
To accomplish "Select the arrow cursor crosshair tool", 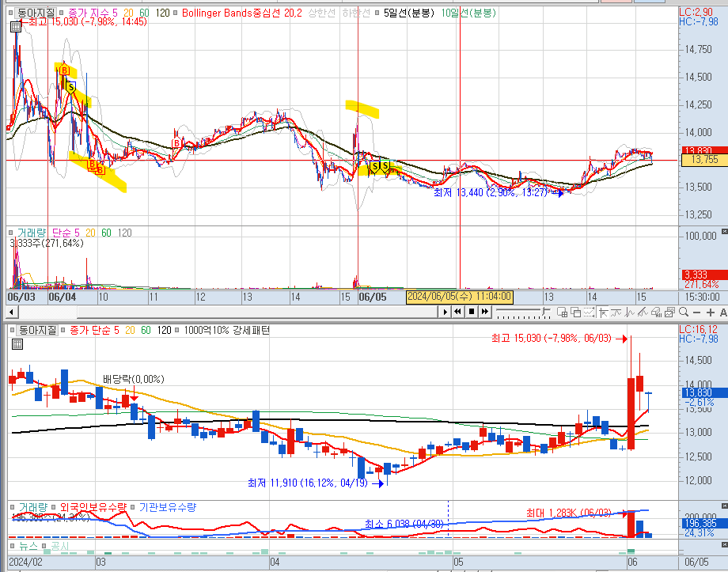I will (x=603, y=312).
